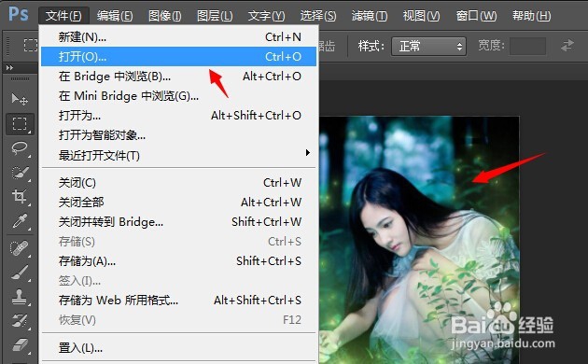Open the 选择(S) menu
The height and width of the screenshot is (364, 588).
[x=318, y=16]
